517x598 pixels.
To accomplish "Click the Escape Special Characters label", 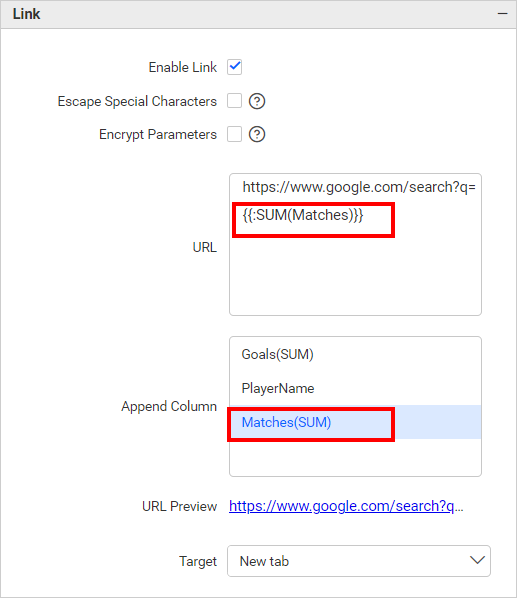I will [137, 101].
